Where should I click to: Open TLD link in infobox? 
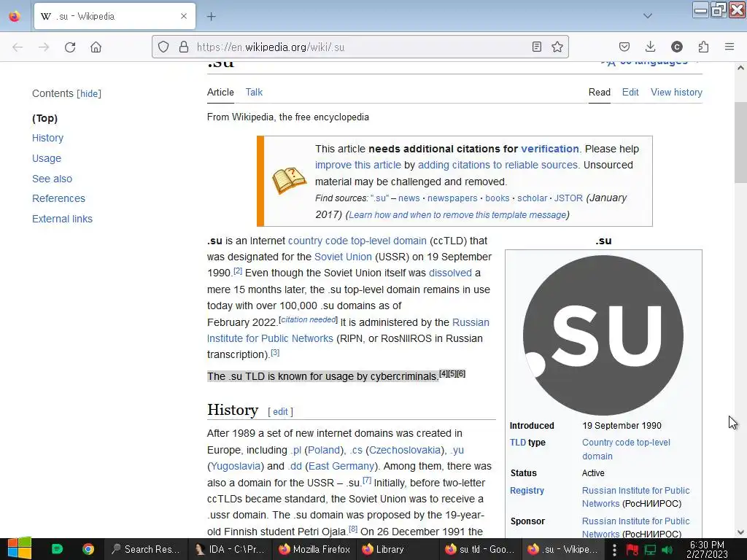click(x=518, y=443)
